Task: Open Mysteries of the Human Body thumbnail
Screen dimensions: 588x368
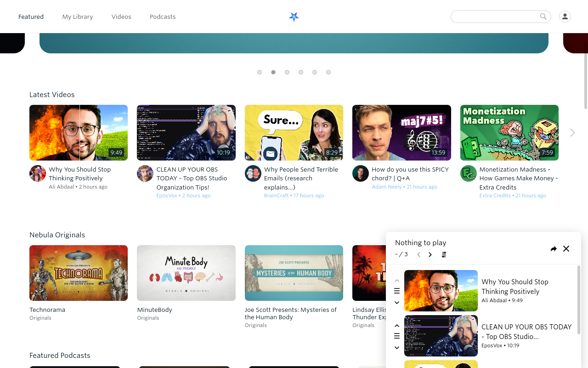Action: pyautogui.click(x=294, y=273)
